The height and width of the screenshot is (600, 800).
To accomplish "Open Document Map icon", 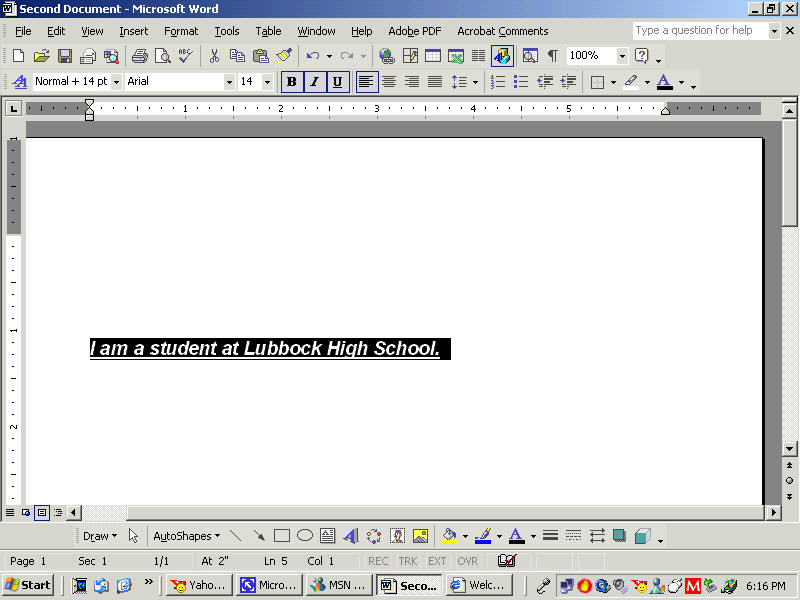I will [530, 56].
